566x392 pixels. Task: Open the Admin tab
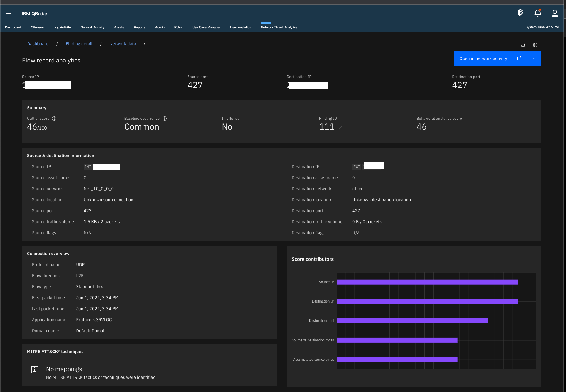160,27
